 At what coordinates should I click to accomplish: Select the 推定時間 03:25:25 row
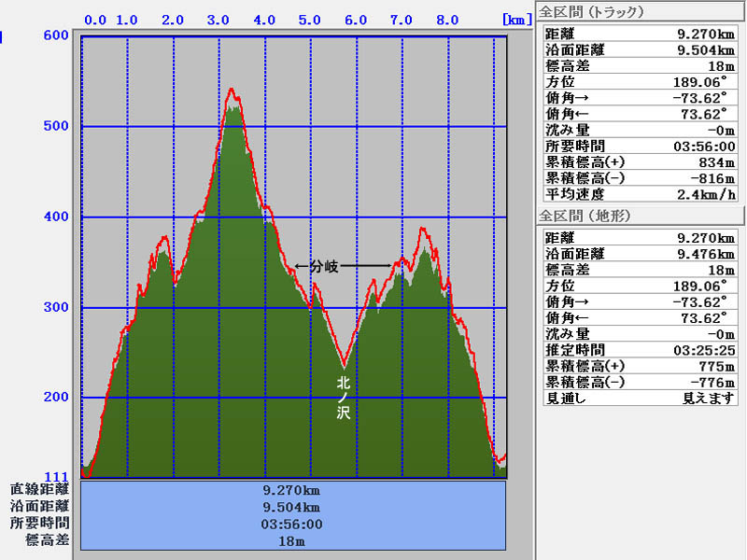click(x=640, y=350)
